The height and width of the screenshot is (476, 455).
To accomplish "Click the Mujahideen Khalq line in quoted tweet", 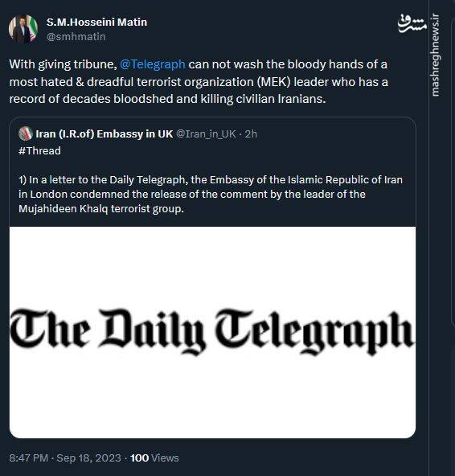I will pyautogui.click(x=101, y=209).
